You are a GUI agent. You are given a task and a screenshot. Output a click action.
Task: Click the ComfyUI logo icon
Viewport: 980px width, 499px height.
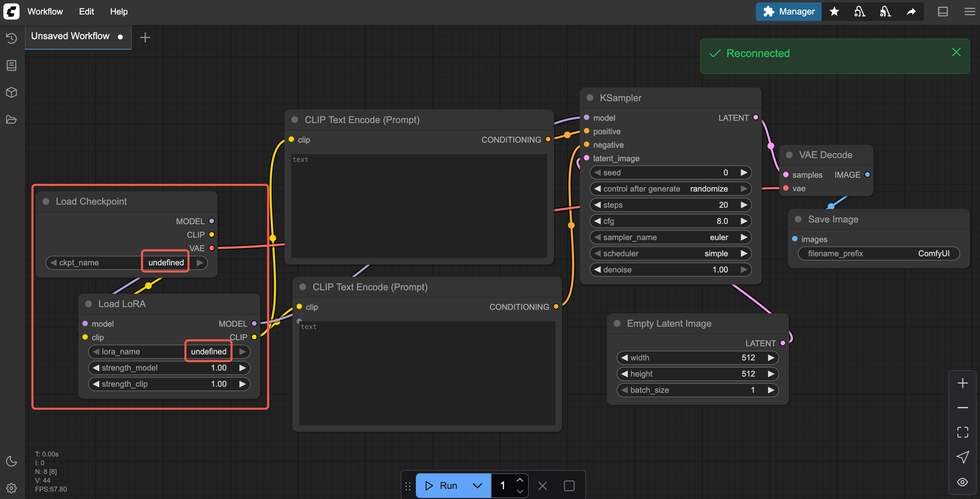click(x=11, y=11)
